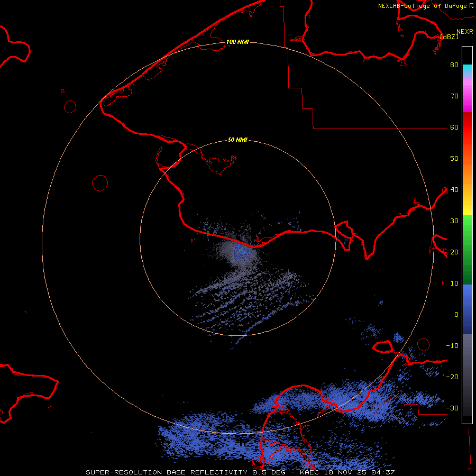Click the 60 value on the dBZ scale
Image resolution: width=476 pixels, height=476 pixels.
[454, 127]
